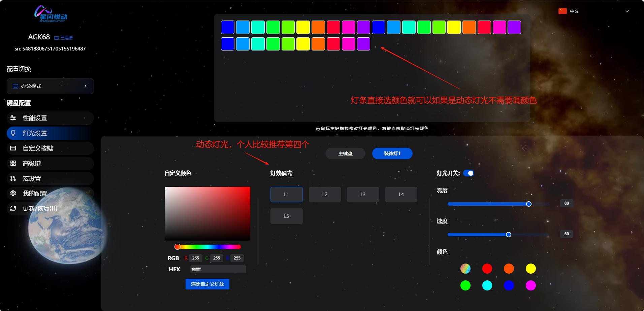Click the sliders icon beside 性能设置
The height and width of the screenshot is (311, 644).
[13, 118]
